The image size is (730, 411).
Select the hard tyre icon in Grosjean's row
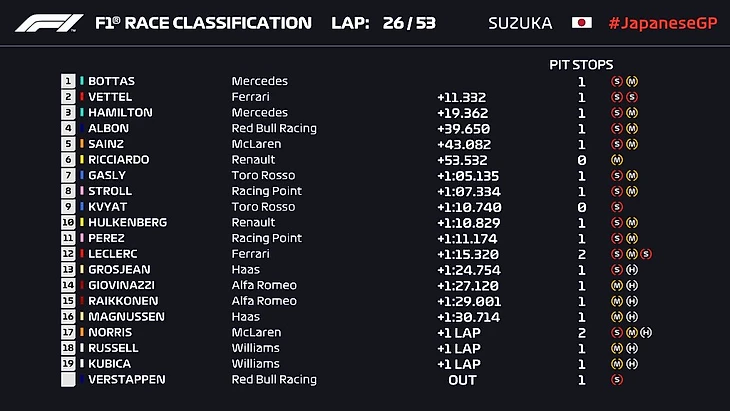(x=632, y=270)
